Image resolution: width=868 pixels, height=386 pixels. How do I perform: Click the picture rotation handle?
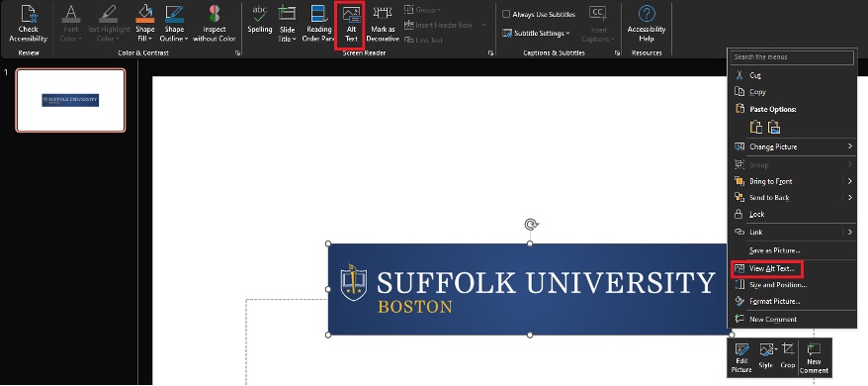[531, 225]
